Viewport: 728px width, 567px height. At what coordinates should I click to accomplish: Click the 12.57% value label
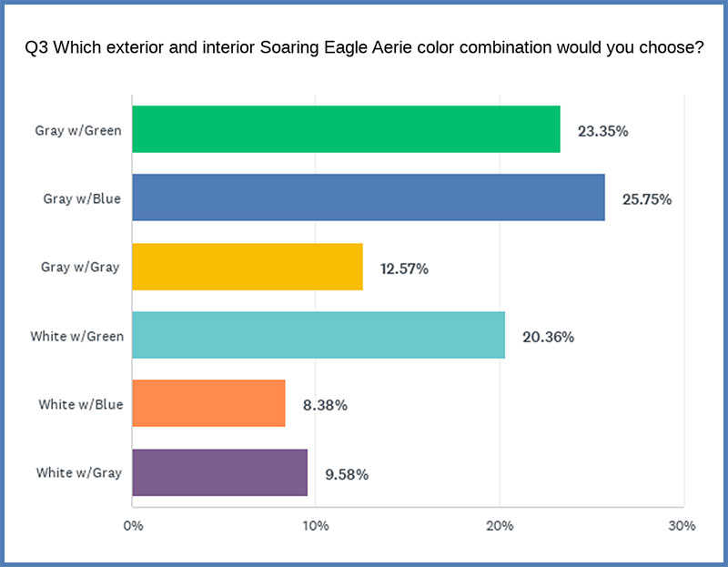407,268
